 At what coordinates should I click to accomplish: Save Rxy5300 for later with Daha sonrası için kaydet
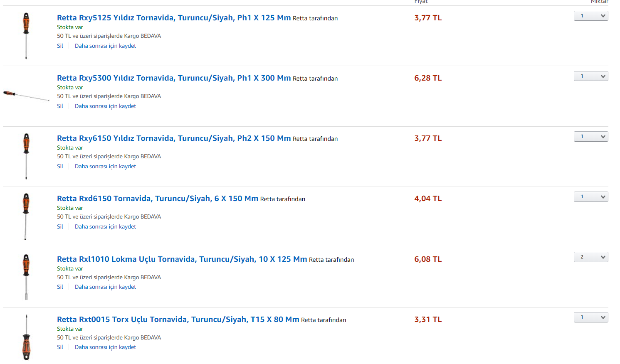point(105,106)
